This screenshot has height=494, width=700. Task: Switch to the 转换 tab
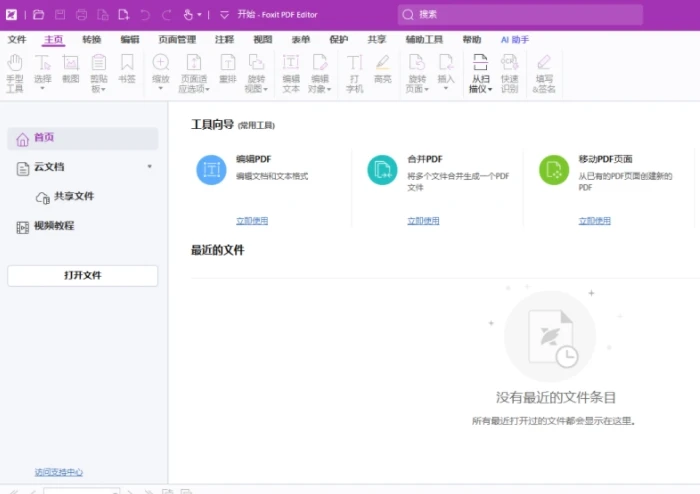tap(92, 40)
